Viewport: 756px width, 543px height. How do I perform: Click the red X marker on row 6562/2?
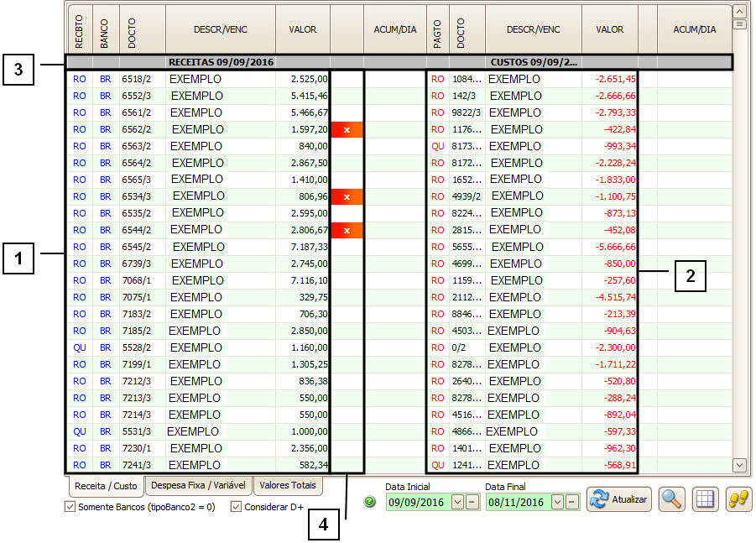point(347,129)
